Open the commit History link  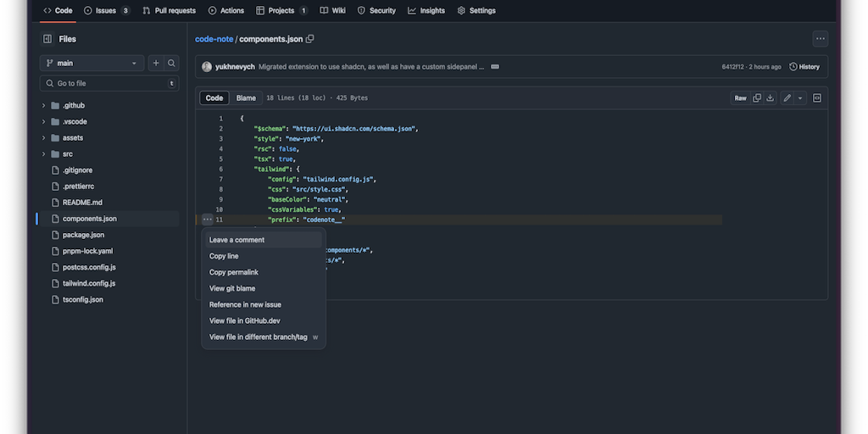coord(804,67)
